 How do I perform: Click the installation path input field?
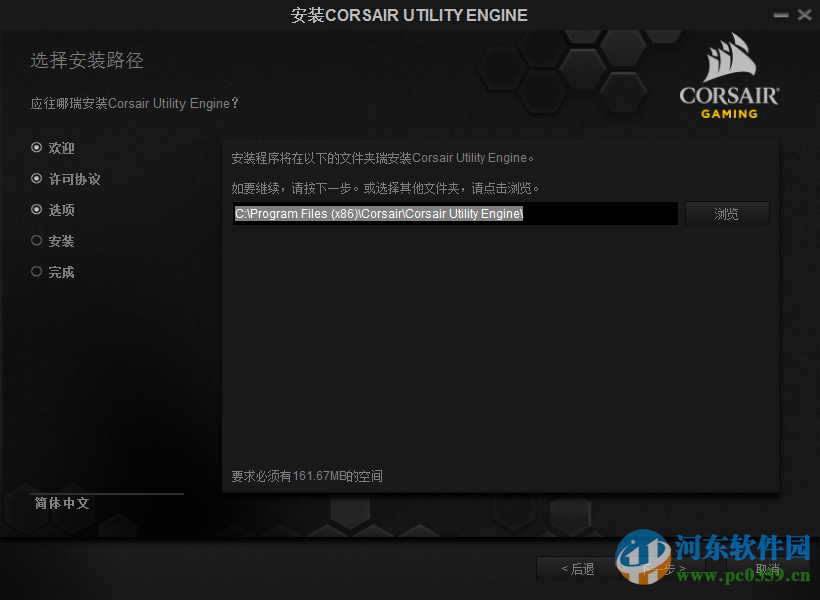[x=455, y=213]
